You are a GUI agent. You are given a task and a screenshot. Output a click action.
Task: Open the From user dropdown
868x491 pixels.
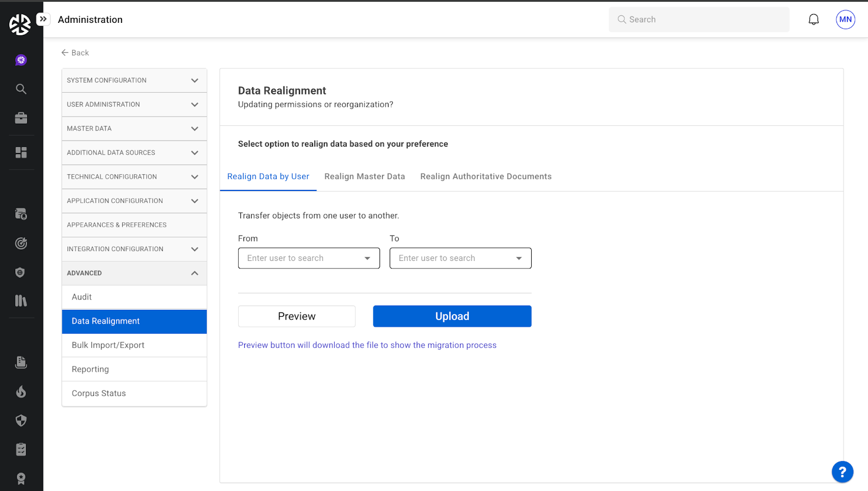pos(309,258)
